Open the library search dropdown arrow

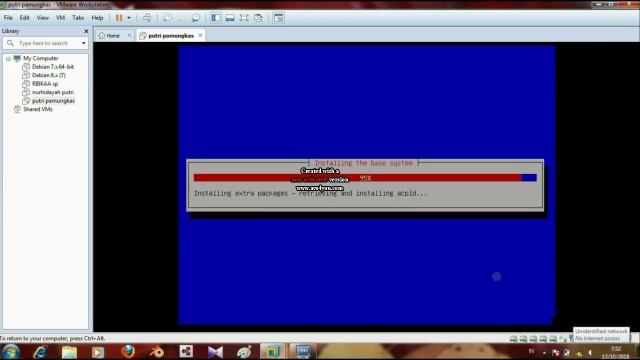point(84,43)
